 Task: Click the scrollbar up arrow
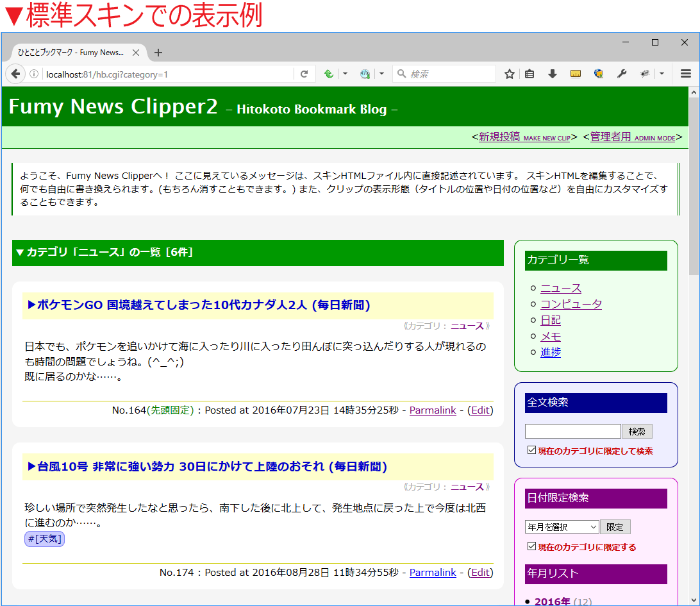click(x=694, y=92)
